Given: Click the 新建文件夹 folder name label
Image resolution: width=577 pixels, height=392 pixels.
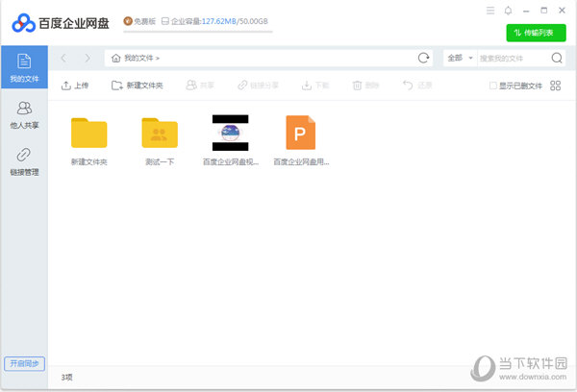Looking at the screenshot, I should [89, 161].
